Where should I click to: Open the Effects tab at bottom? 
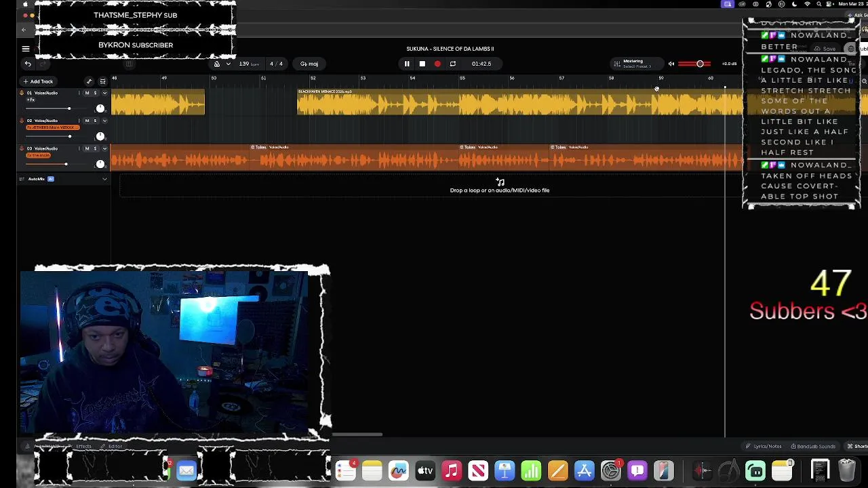coord(83,446)
